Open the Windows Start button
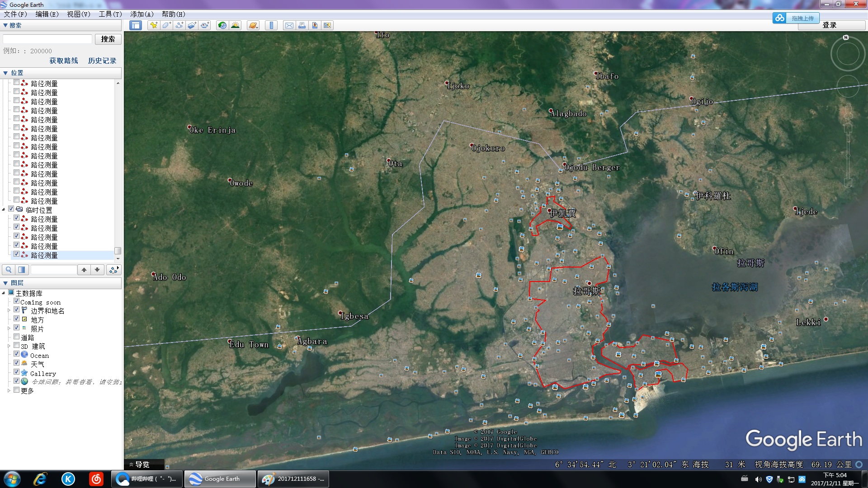Image resolution: width=868 pixels, height=488 pixels. [x=12, y=479]
